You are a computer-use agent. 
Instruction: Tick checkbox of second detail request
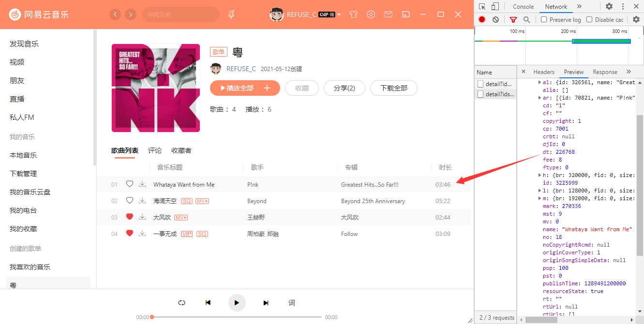click(480, 94)
